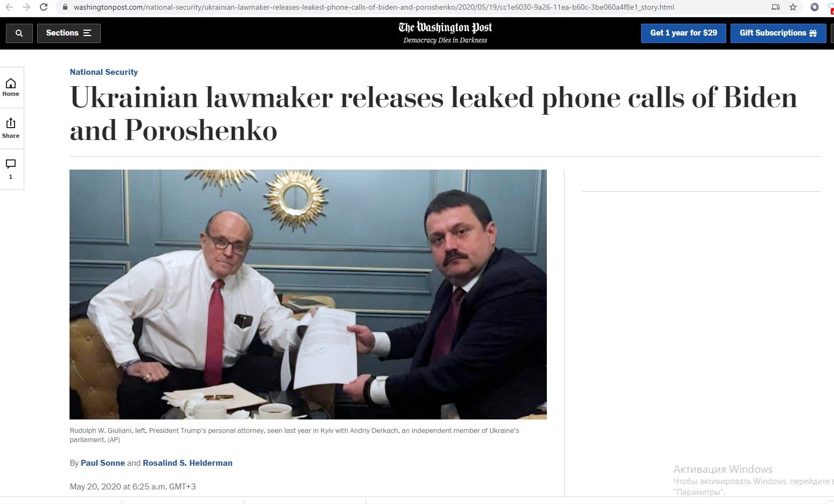Open author Paul Sonne's profile link
The height and width of the screenshot is (504, 834).
103,463
